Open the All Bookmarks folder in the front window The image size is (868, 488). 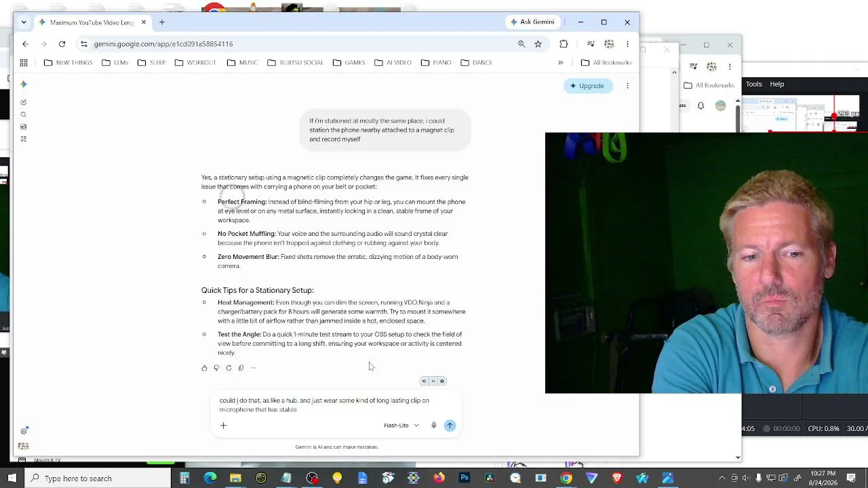tap(606, 62)
